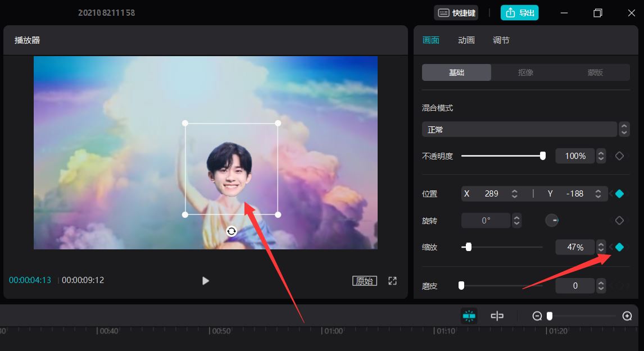This screenshot has width=644, height=351.
Task: Zoom out the timeline with the minus magnifier
Action: (x=537, y=316)
